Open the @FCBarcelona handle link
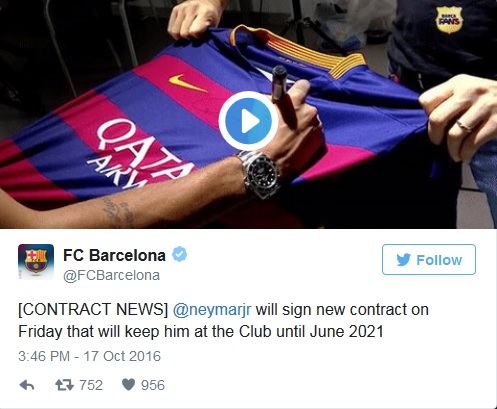 pyautogui.click(x=112, y=276)
